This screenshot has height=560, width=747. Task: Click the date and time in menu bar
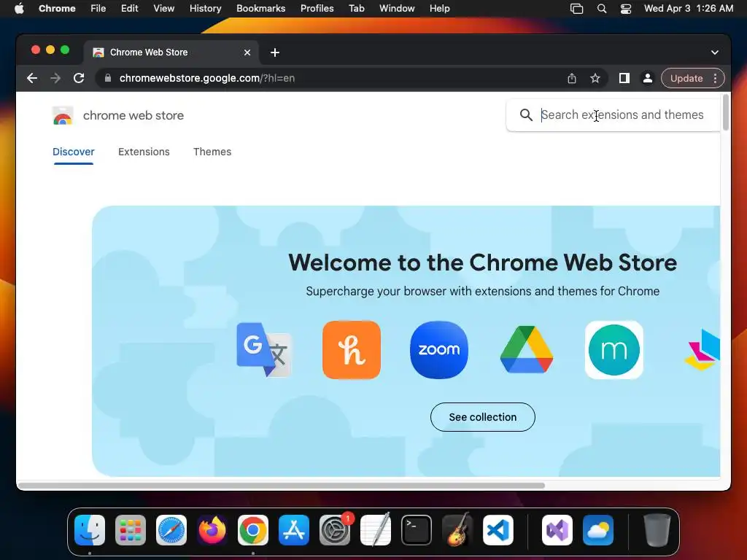tap(689, 9)
